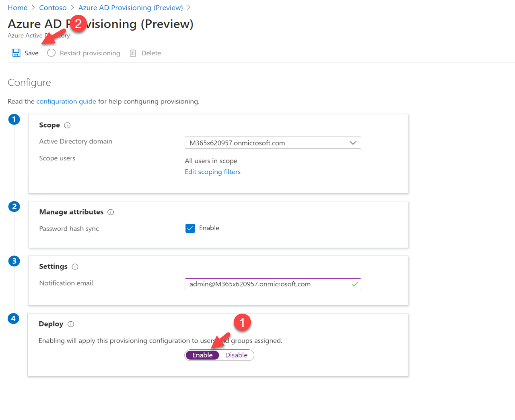The image size is (515, 420).
Task: Open the configuration guide link
Action: 66,101
